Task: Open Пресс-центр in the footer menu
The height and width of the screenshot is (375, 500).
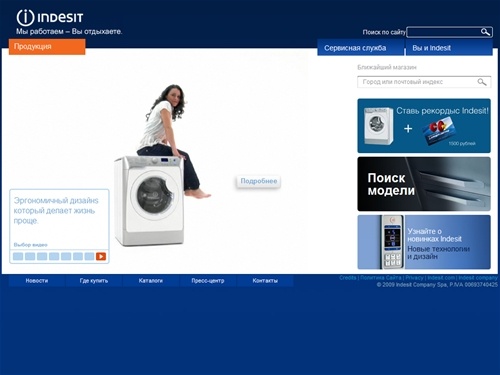Action: coord(208,281)
